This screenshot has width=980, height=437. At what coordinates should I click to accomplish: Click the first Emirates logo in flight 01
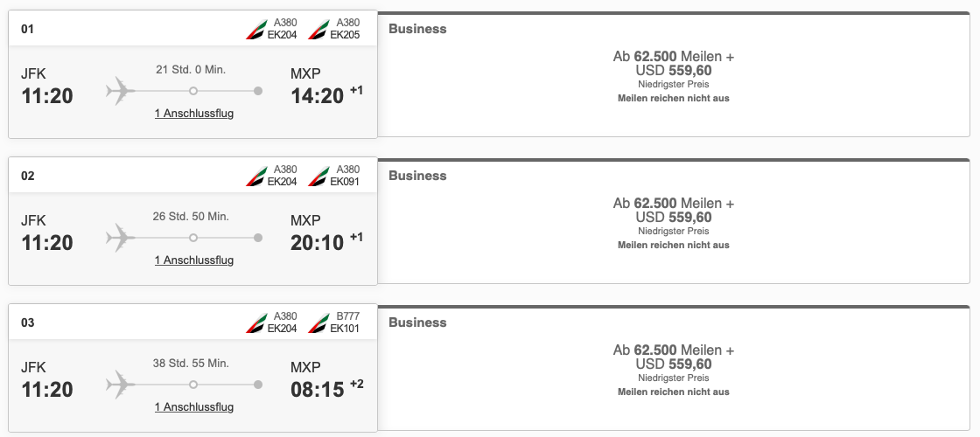[255, 29]
